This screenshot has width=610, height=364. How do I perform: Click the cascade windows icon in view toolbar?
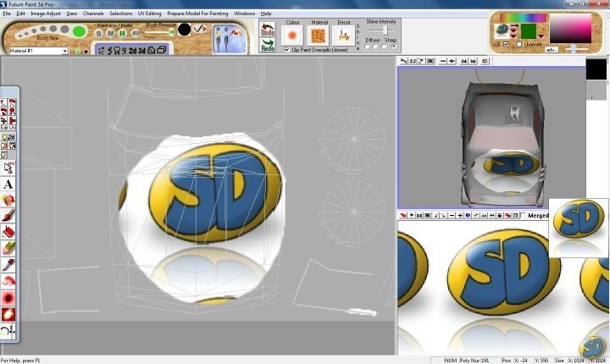[162, 50]
